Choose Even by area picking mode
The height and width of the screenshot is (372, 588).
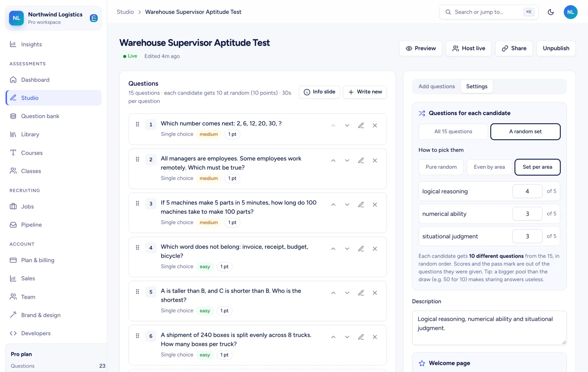[x=489, y=167]
